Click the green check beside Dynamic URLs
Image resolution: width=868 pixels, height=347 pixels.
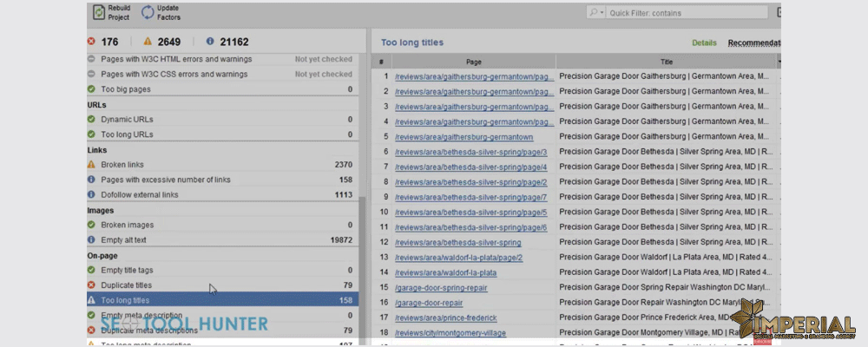coord(91,119)
